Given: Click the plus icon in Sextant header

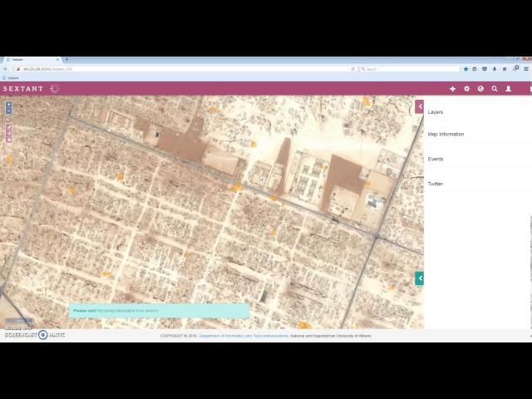Looking at the screenshot, I should [x=452, y=89].
